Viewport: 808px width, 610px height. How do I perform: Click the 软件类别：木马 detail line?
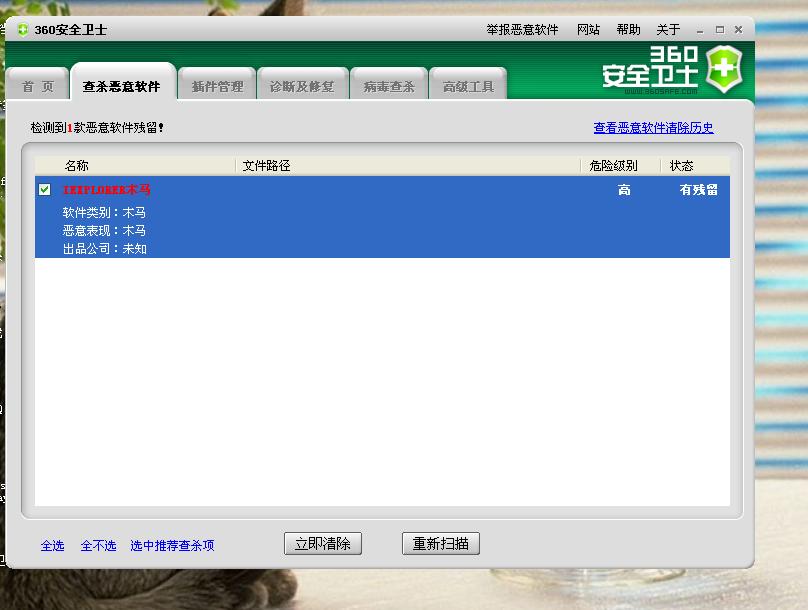coord(104,212)
